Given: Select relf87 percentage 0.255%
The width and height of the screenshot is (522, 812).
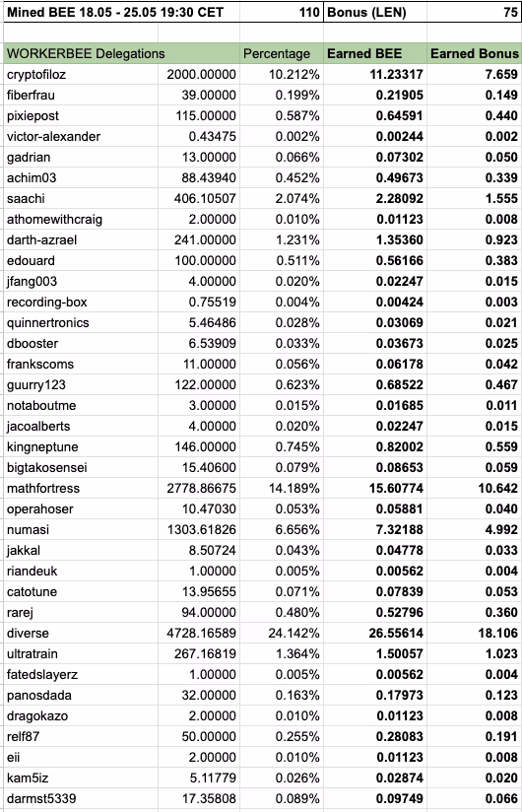Looking at the screenshot, I should point(282,737).
